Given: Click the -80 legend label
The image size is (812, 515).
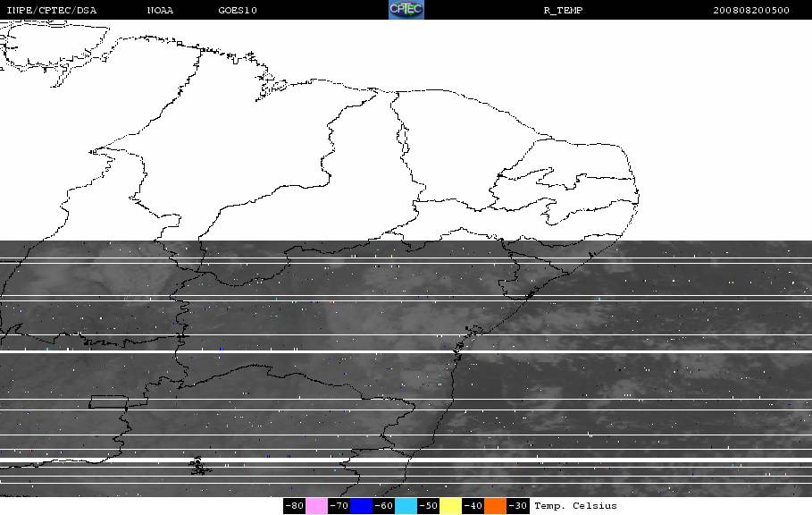Looking at the screenshot, I should tap(294, 506).
